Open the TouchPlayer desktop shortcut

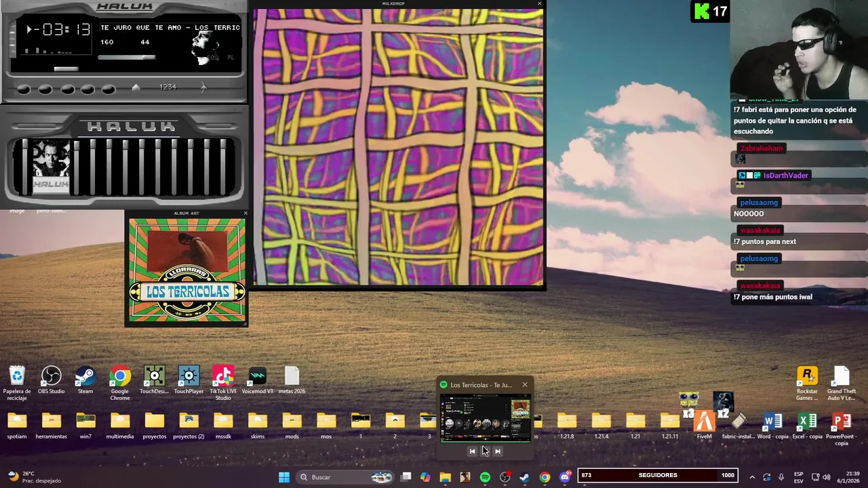click(189, 380)
